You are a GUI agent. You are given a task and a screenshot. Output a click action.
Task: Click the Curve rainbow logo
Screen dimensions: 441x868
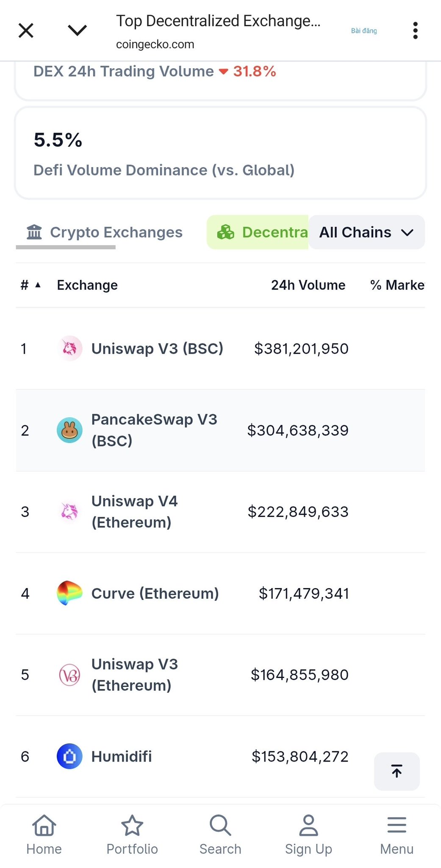[69, 593]
